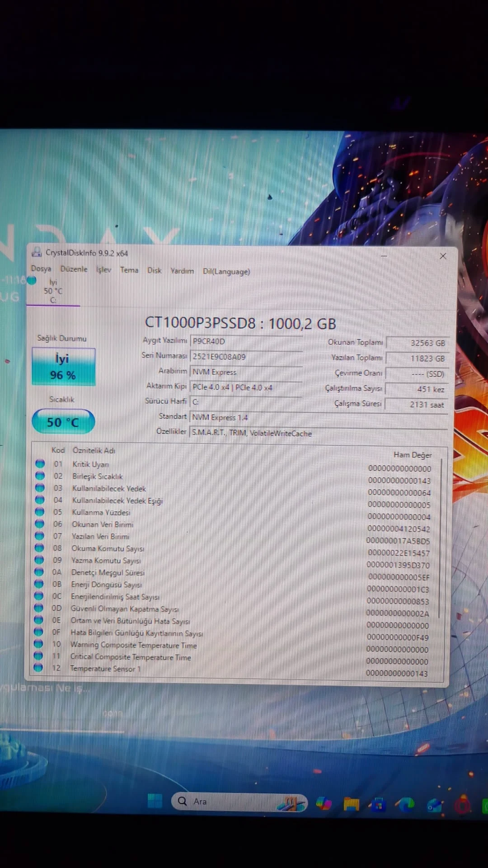
Task: Open Copilot from the taskbar
Action: coord(324,803)
